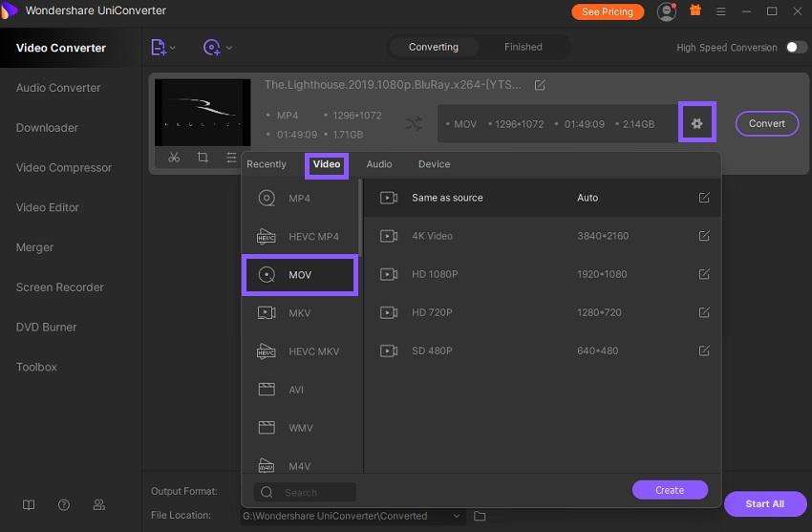Toggle High Speed Conversion switch
The image size is (812, 532).
795,47
